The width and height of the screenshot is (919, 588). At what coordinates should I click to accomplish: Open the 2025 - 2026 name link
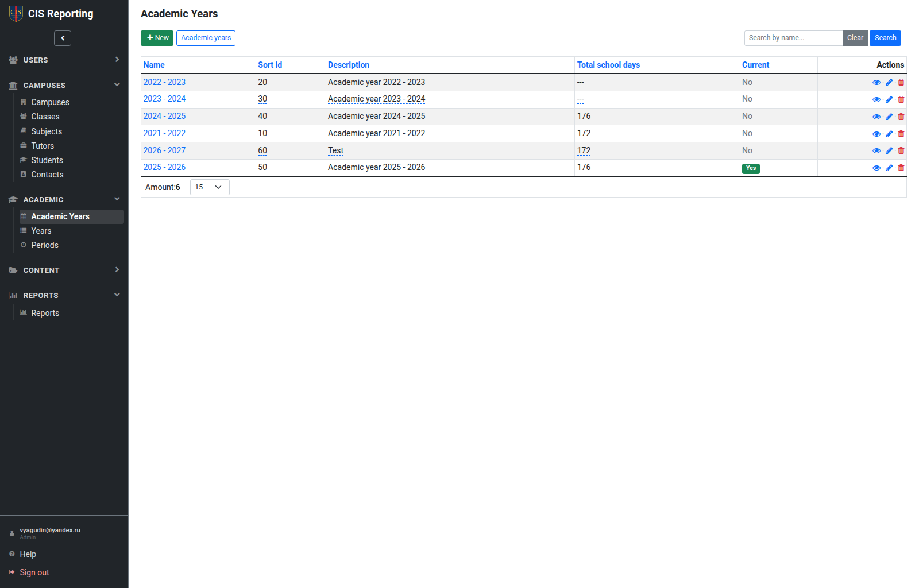tap(164, 167)
